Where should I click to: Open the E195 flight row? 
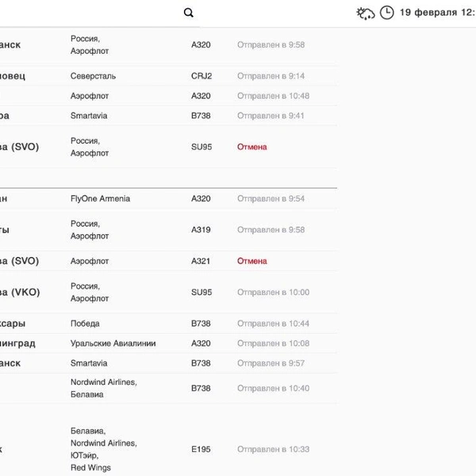click(201, 449)
